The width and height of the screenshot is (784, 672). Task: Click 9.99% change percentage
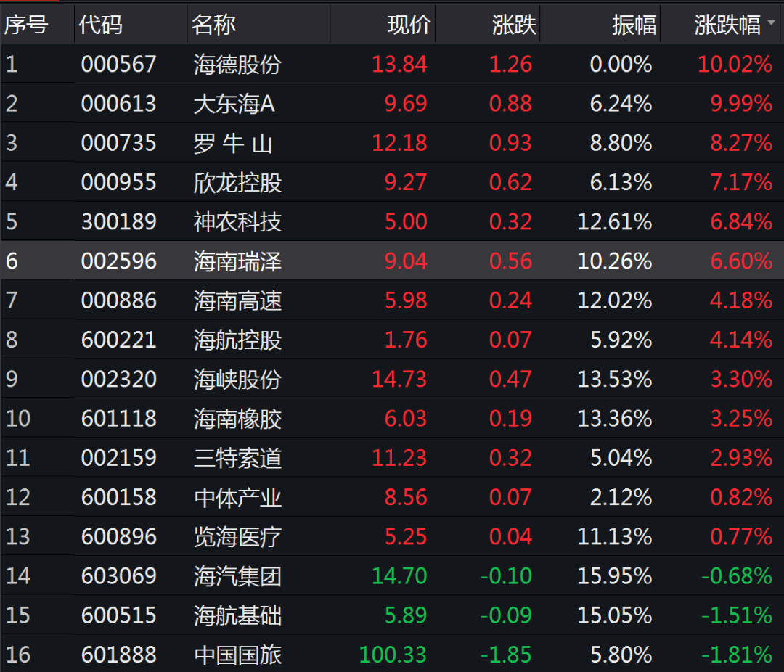click(x=741, y=104)
